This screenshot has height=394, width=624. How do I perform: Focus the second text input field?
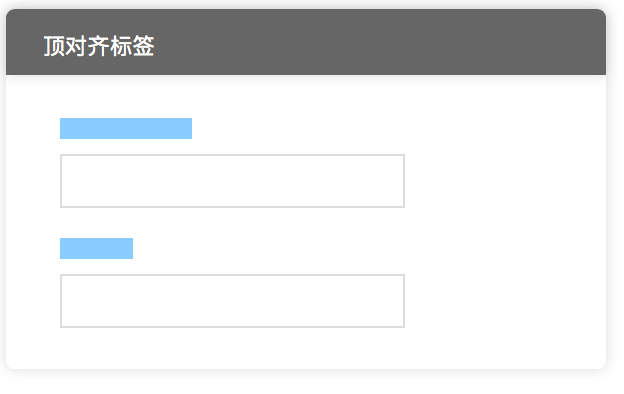coord(232,301)
